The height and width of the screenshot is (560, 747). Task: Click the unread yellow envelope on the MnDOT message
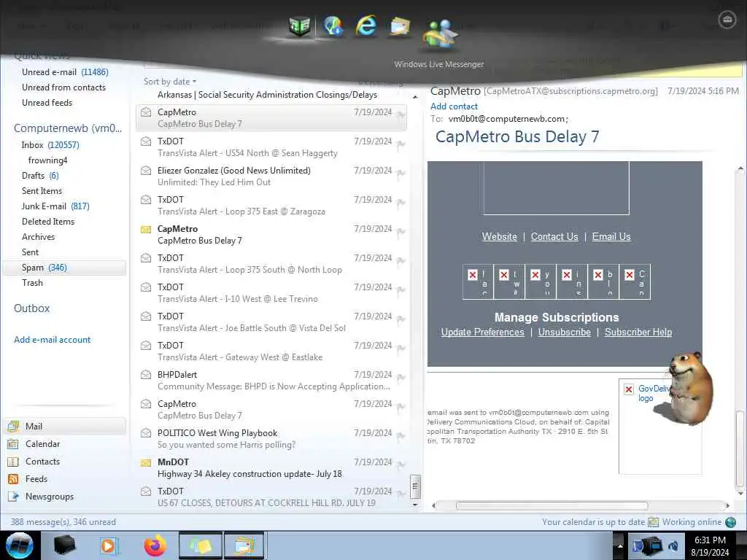click(146, 462)
